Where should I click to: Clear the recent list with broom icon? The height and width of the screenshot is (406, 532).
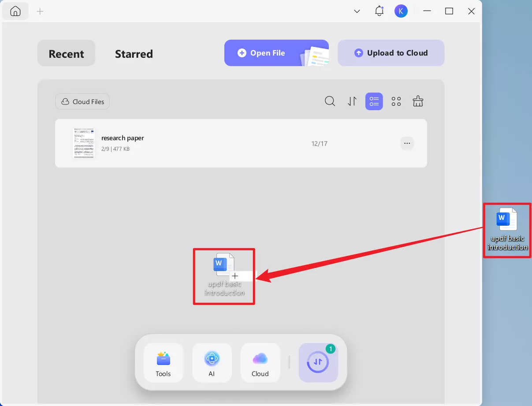point(418,101)
